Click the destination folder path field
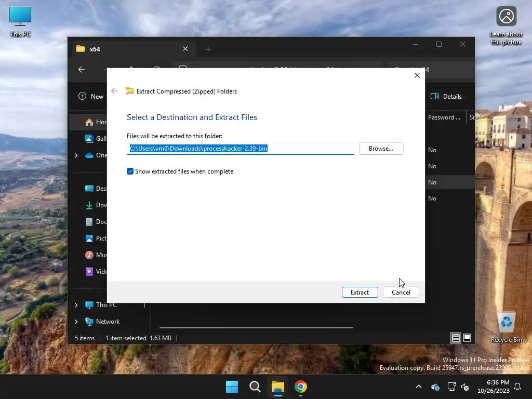532x399 pixels. tap(240, 149)
